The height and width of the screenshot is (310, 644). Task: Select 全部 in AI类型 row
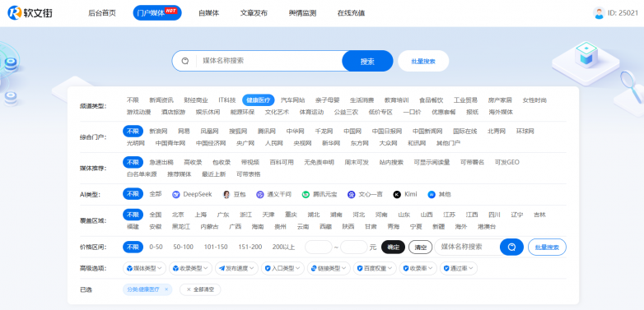pos(156,194)
